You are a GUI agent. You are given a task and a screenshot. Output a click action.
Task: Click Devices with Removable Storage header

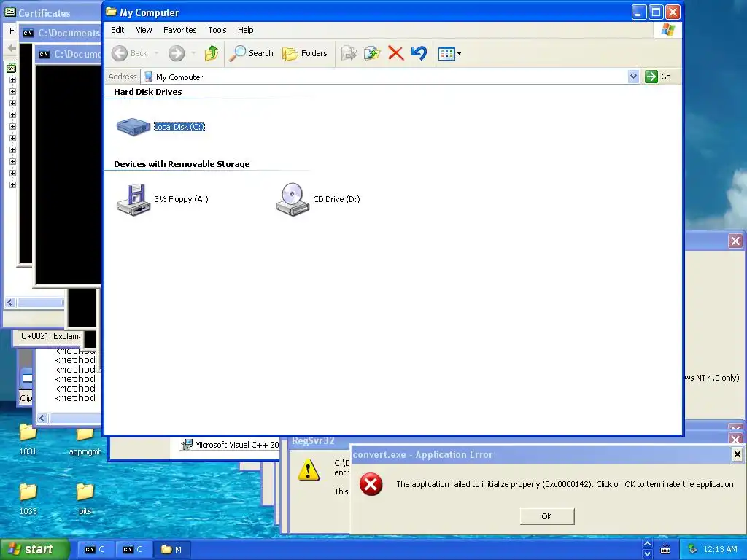tap(182, 164)
